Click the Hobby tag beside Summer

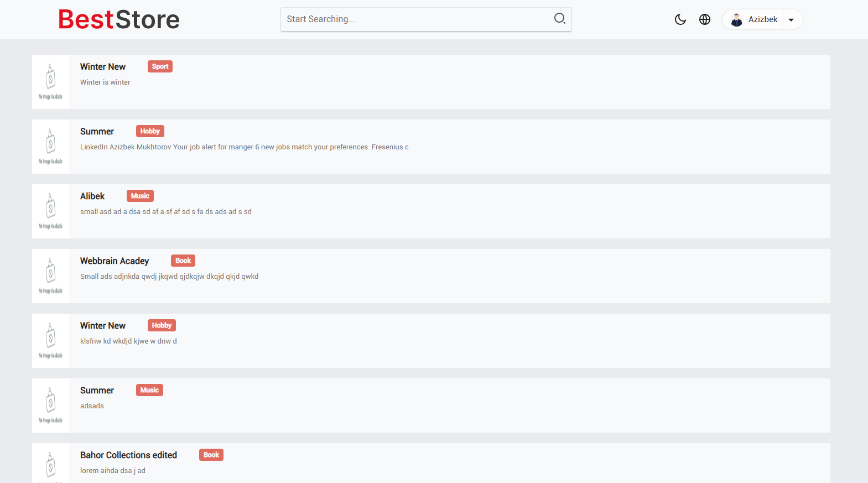point(150,131)
